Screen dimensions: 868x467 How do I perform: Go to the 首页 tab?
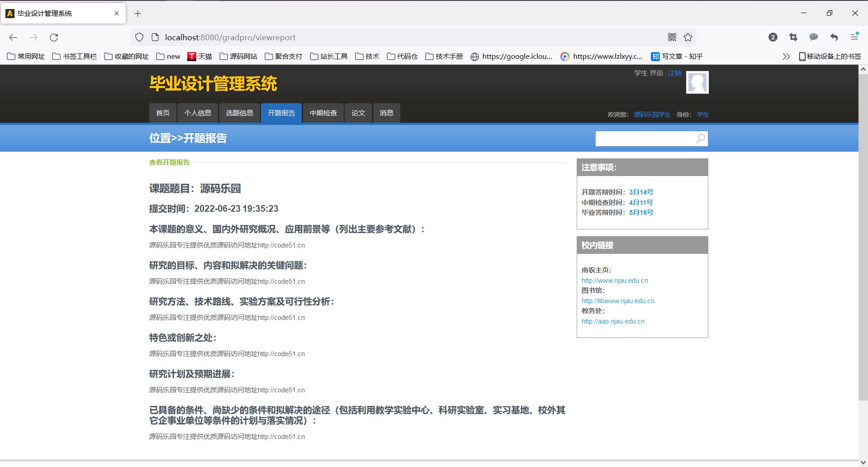pyautogui.click(x=163, y=113)
